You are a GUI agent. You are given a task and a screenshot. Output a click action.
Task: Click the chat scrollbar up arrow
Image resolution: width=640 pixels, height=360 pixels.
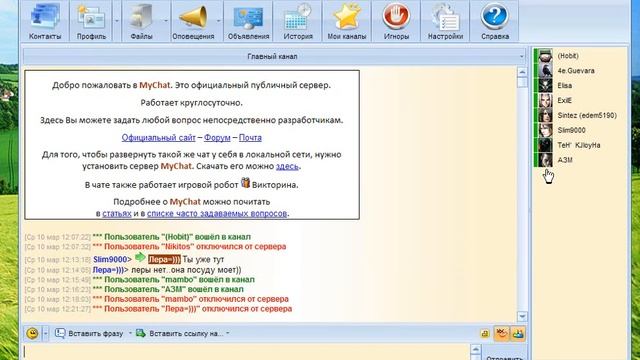522,72
